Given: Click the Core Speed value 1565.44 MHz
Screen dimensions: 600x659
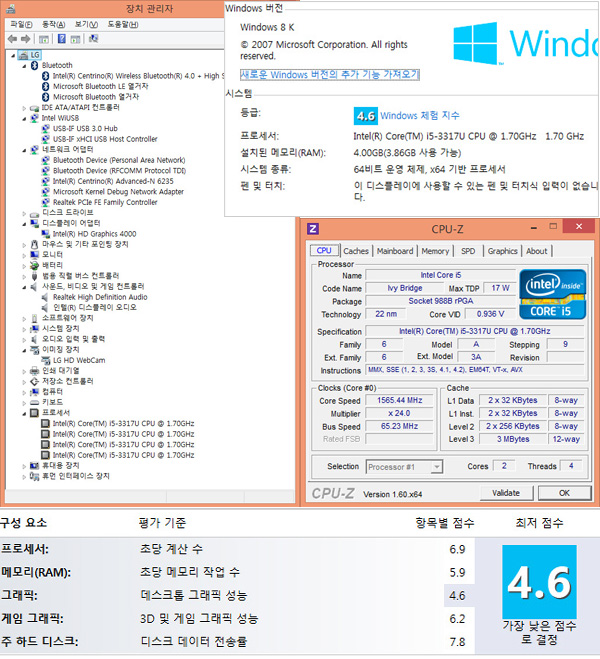Looking at the screenshot, I should (399, 401).
